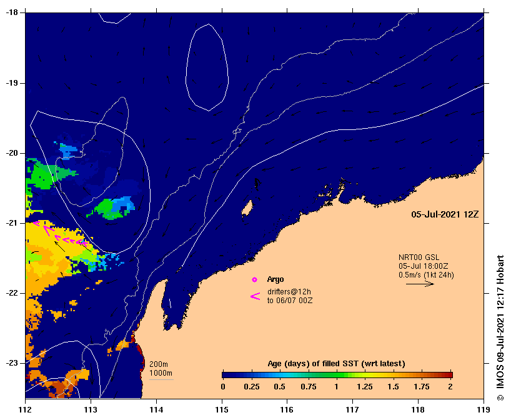Click the 'to 06/07 00Z' text
This screenshot has height=420, width=511.
coord(290,301)
